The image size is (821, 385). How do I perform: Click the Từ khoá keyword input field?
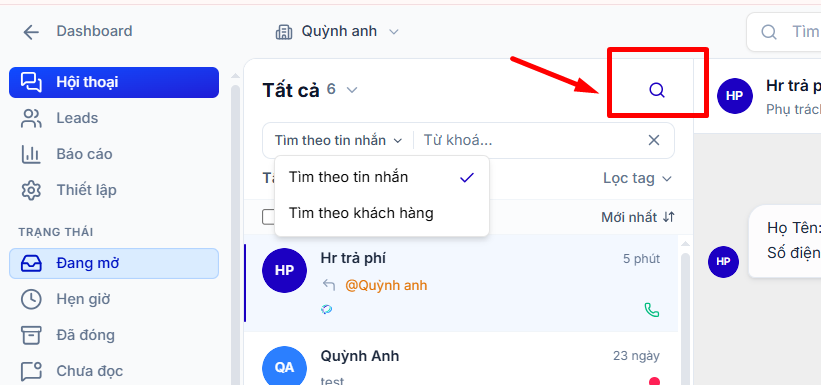tap(531, 140)
